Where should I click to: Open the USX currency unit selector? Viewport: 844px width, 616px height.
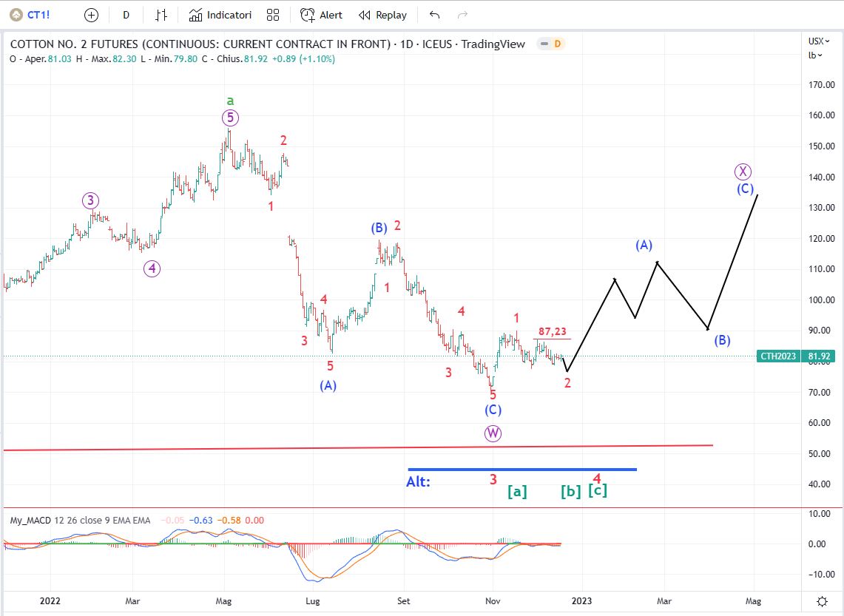click(817, 41)
